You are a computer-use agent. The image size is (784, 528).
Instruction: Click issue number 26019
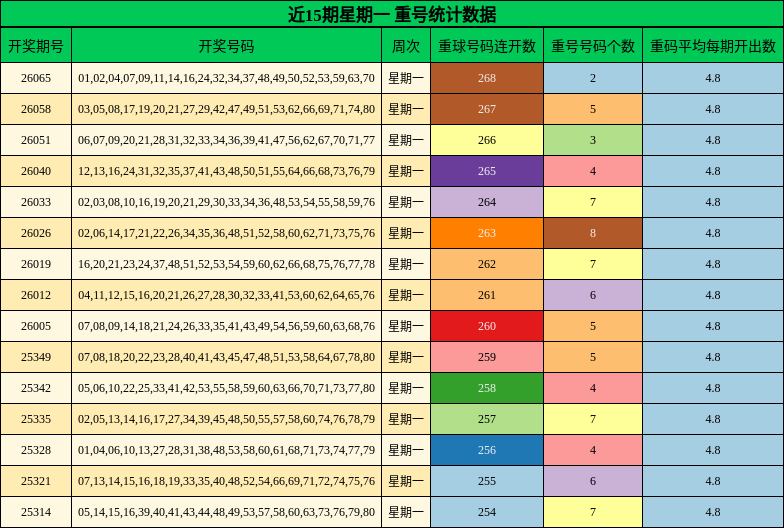tap(36, 264)
